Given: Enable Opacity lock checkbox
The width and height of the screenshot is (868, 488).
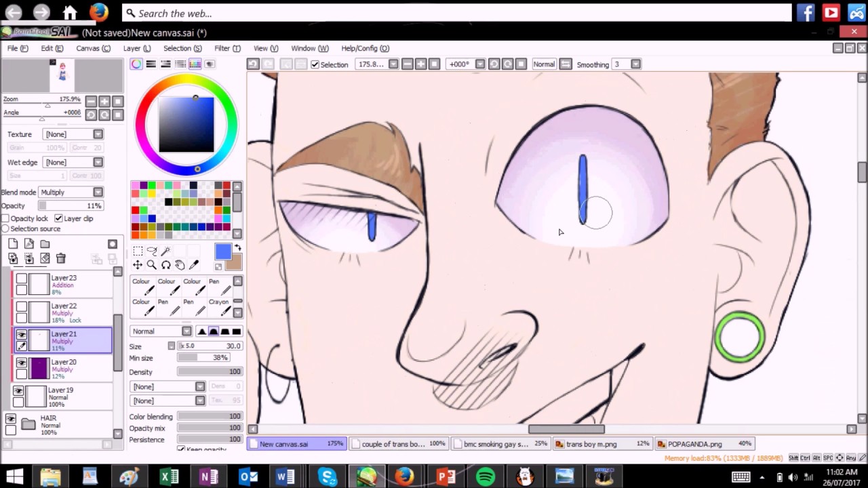Looking at the screenshot, I should (x=5, y=219).
